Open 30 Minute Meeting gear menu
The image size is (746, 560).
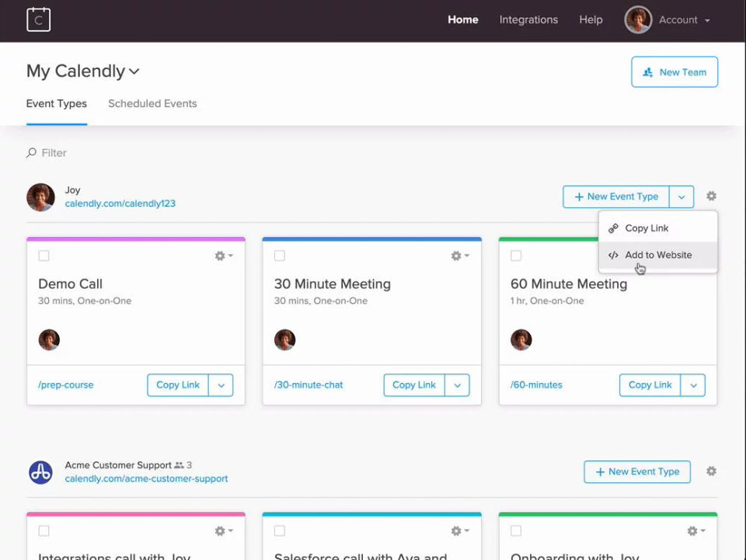tap(460, 256)
